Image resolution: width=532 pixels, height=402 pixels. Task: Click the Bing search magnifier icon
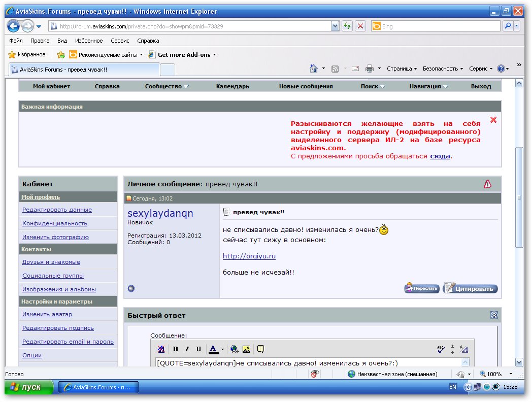[x=508, y=26]
